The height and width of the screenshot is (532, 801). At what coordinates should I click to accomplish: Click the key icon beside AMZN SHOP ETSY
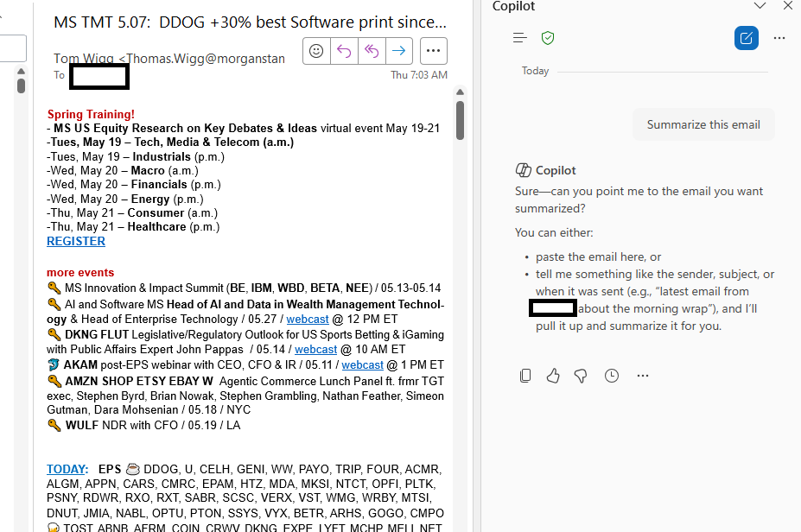tap(54, 382)
